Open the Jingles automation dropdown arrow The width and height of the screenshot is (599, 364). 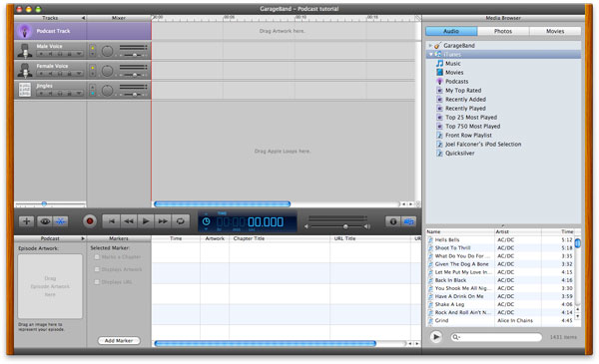point(79,94)
